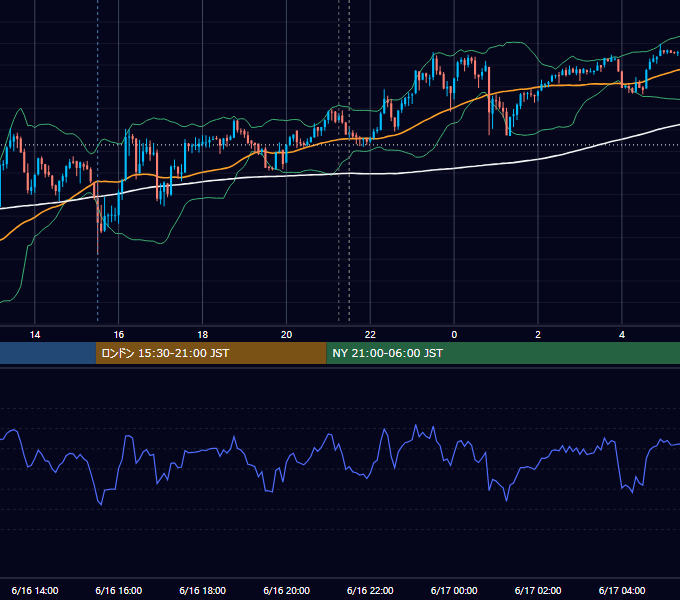Click the 16 hour label on chart axis
The image size is (680, 600).
coord(118,335)
